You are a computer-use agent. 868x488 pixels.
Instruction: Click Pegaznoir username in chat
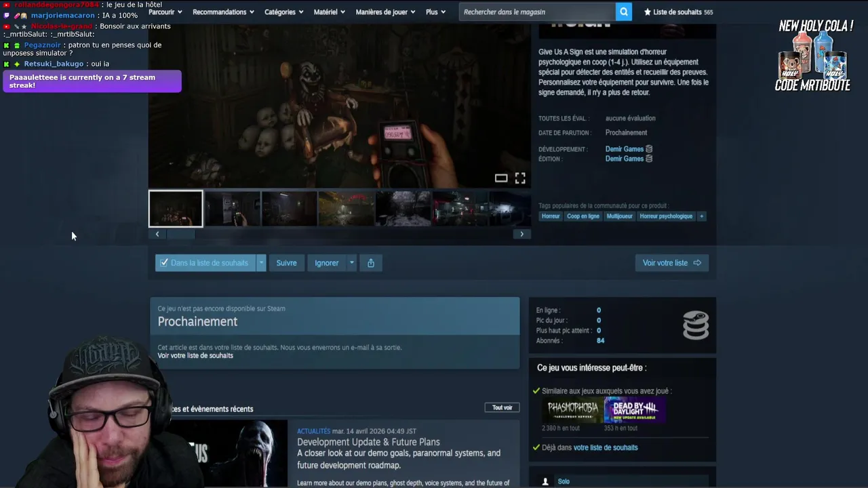43,45
